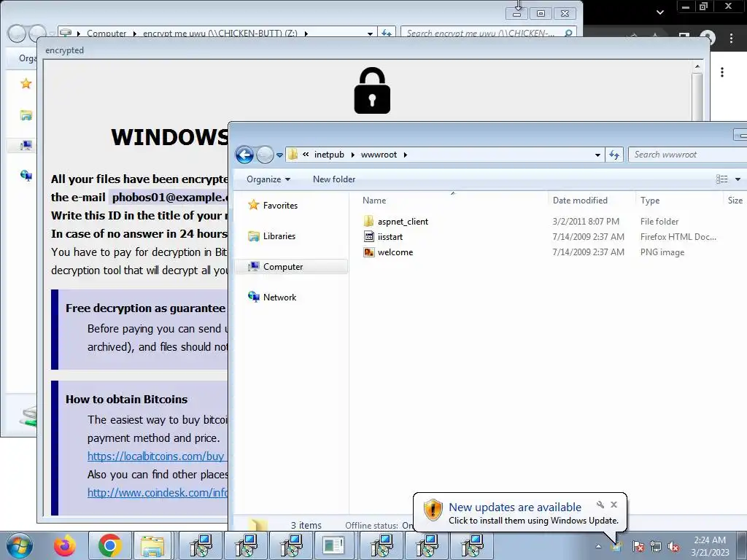747x560 pixels.
Task: Click the padlock icon in encrypted window
Action: (372, 91)
